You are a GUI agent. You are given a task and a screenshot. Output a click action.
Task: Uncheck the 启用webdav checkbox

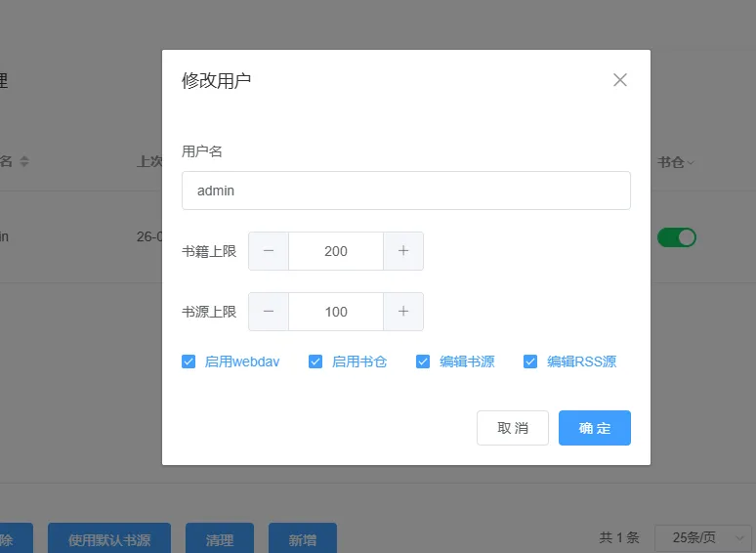(x=189, y=362)
